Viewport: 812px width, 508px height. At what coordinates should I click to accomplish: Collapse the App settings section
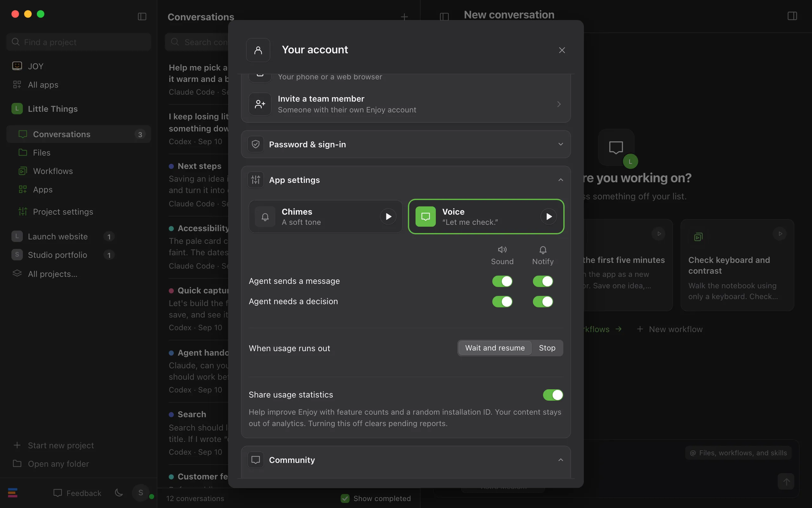pyautogui.click(x=406, y=180)
